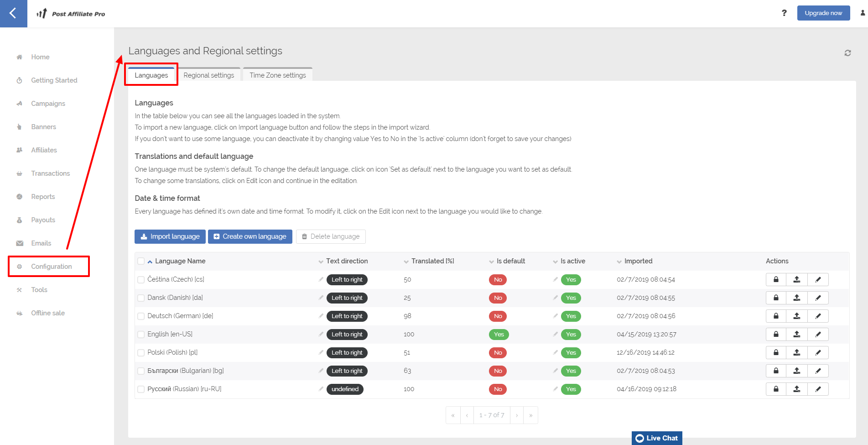Screen dimensions: 868x445
Task: Edit the Russian language with pencil icon
Action: [818, 389]
